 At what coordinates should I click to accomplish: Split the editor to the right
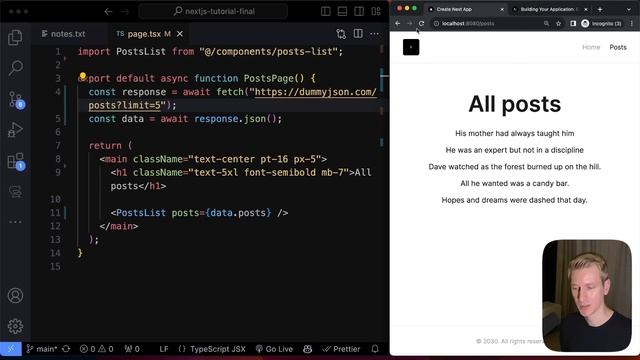[x=358, y=33]
